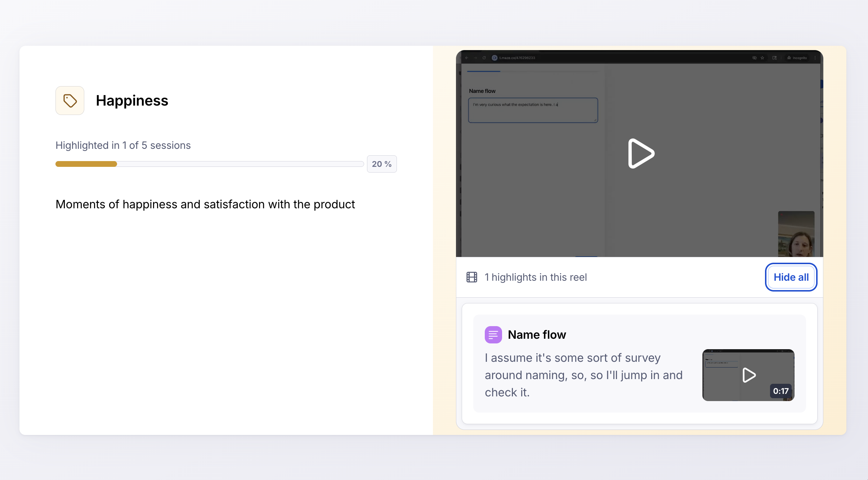The width and height of the screenshot is (868, 480).
Task: Click the reload icon in recorded browser
Action: 484,58
